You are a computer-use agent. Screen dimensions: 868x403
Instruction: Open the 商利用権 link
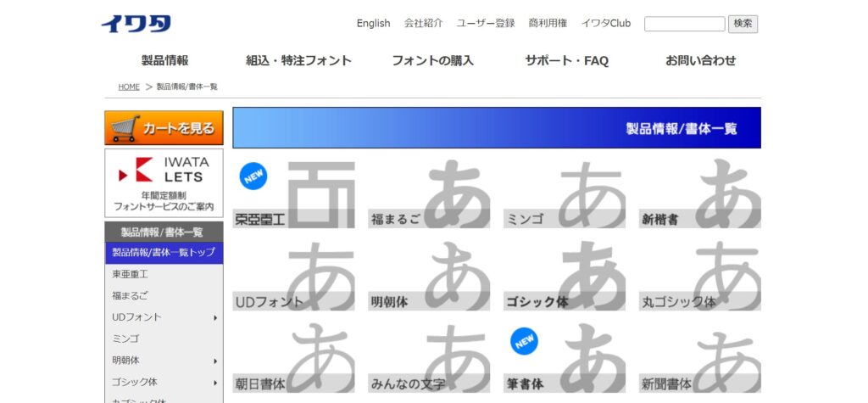click(548, 23)
